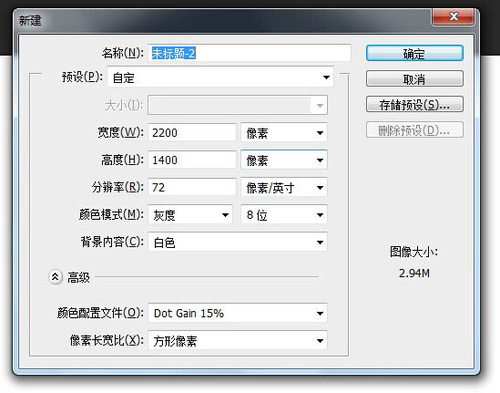Click the 分辨率 resolution field with 72
This screenshot has width=500, height=393.
192,187
